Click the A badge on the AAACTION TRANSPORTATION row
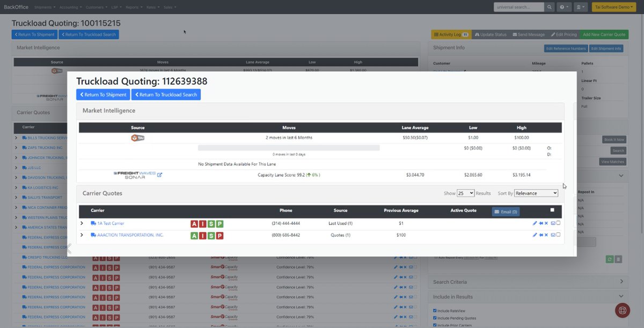 coord(194,236)
